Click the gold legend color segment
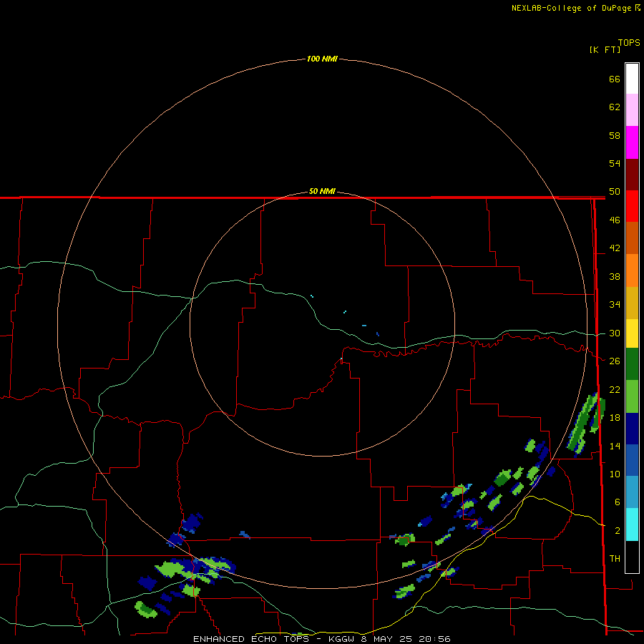This screenshot has width=644, height=644. click(632, 303)
